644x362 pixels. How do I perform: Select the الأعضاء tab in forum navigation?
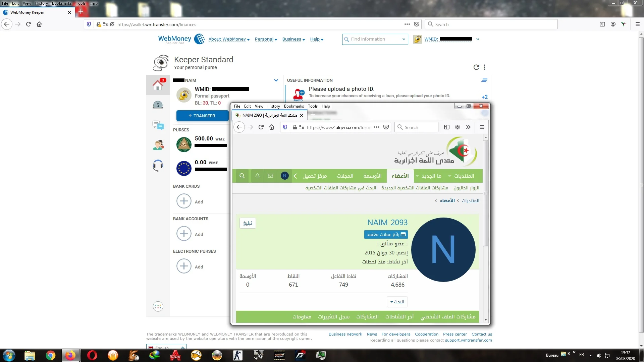[x=400, y=176]
